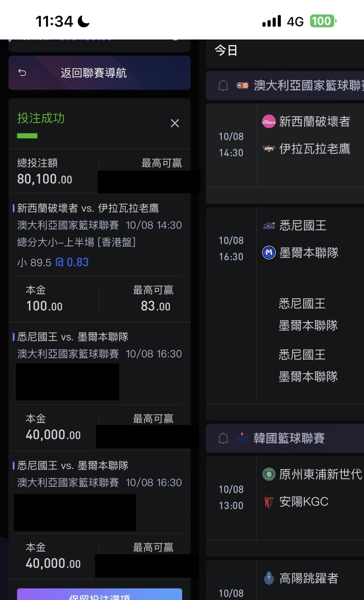Screen dimensions: 364x600
Task: Tap the Anyang KGC team logo
Action: coord(269,502)
